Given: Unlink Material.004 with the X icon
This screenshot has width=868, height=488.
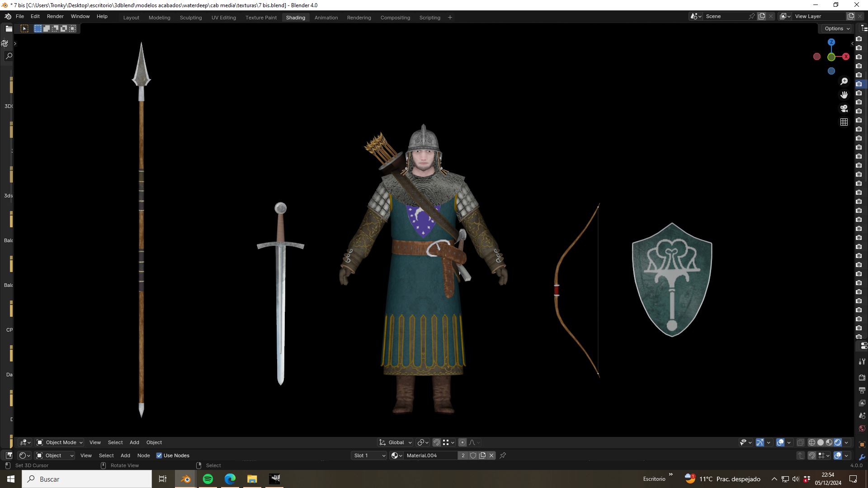Looking at the screenshot, I should click(491, 455).
